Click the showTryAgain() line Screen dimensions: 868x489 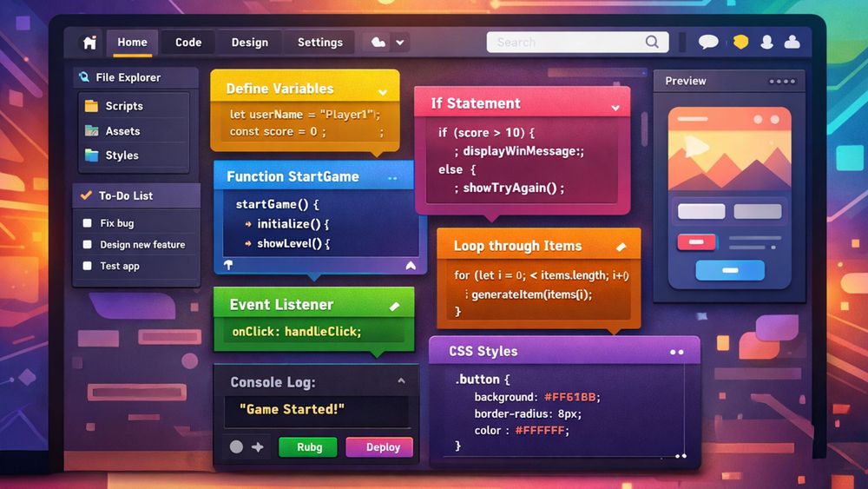510,188
